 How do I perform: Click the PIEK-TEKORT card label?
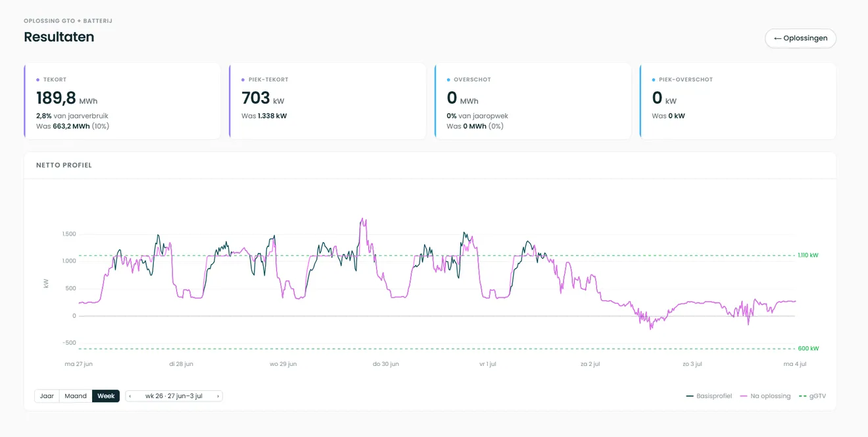coord(268,80)
